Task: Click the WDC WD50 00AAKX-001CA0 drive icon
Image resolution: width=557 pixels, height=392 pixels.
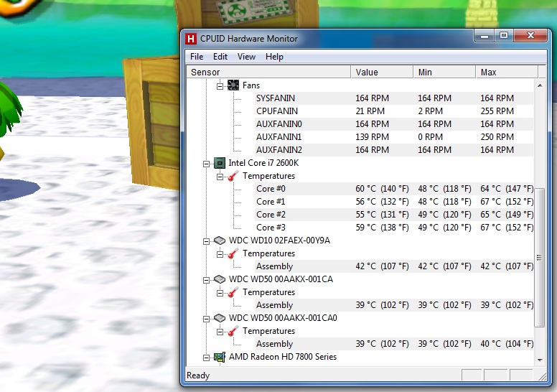Action: pos(220,318)
